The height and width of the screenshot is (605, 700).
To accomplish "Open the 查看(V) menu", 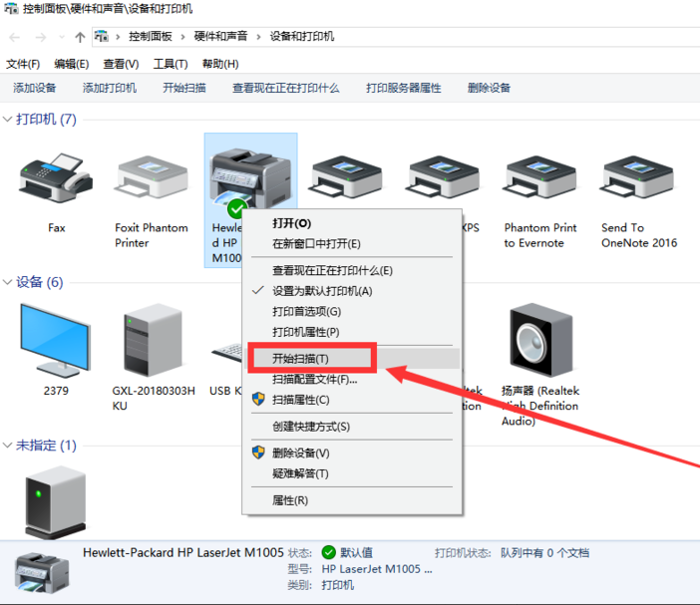I will [121, 64].
